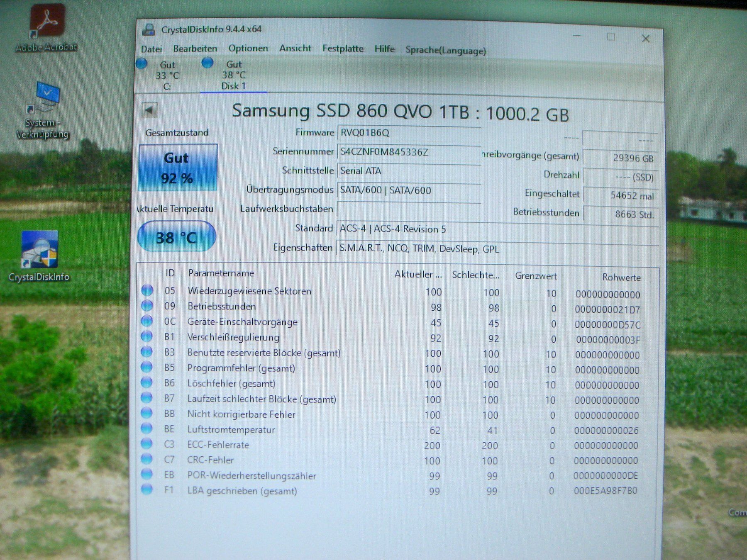Open the Ansicht menu

[295, 48]
